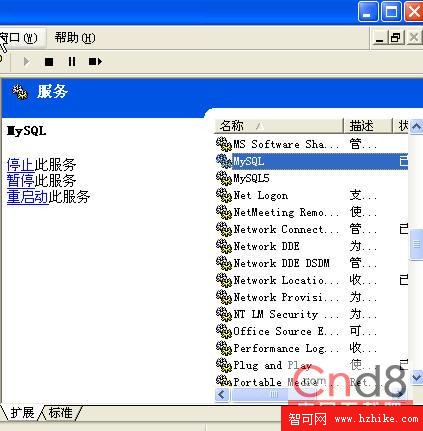Viewport: 423px width, 431px height.
Task: Click the gear icon beside Network DDE DSDM
Action: click(224, 263)
